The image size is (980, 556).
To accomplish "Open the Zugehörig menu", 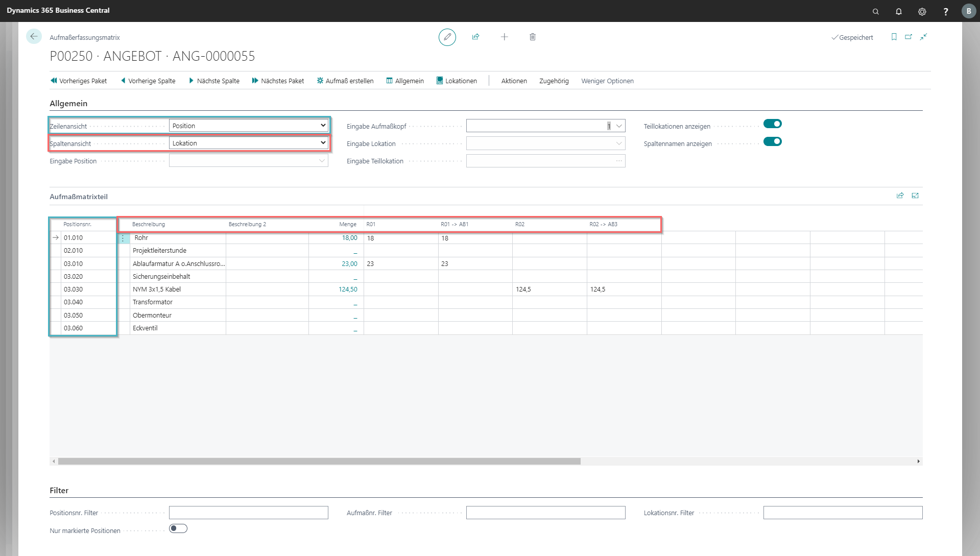I will pyautogui.click(x=554, y=81).
